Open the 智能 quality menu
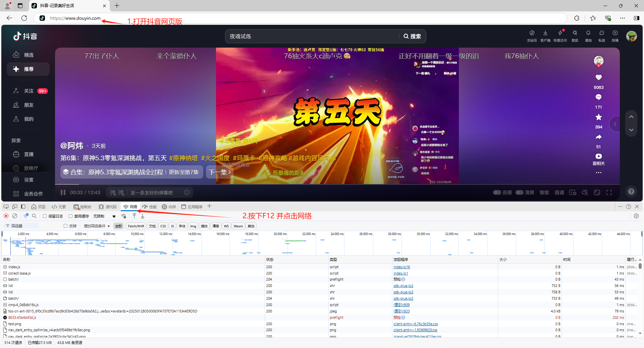 (x=544, y=192)
